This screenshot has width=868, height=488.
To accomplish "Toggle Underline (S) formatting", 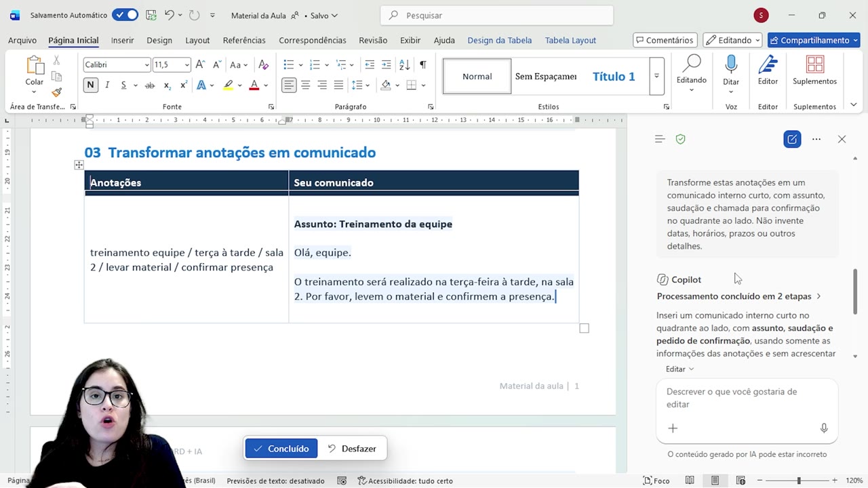I will click(x=123, y=85).
